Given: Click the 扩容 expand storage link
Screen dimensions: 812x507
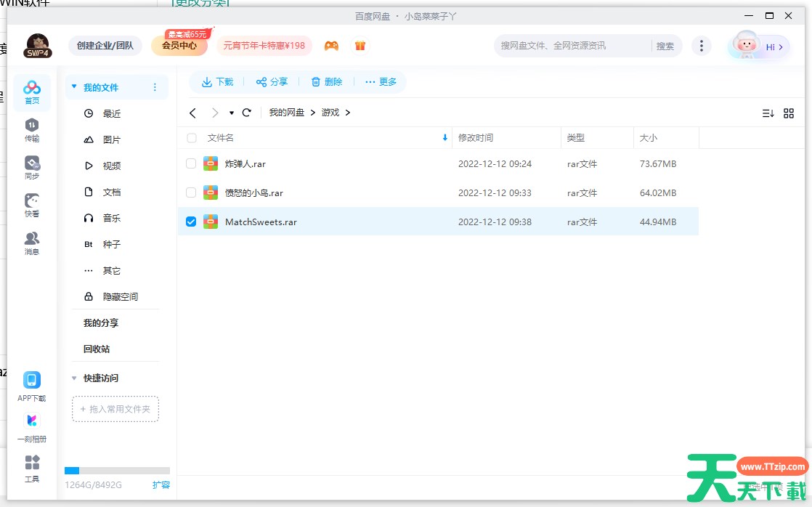Looking at the screenshot, I should (x=161, y=484).
